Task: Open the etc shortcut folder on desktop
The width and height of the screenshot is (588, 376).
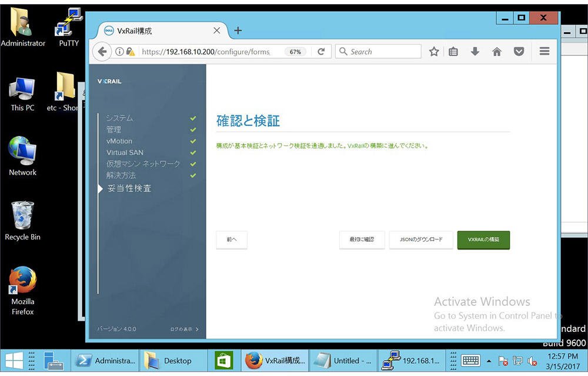Action: [63, 92]
